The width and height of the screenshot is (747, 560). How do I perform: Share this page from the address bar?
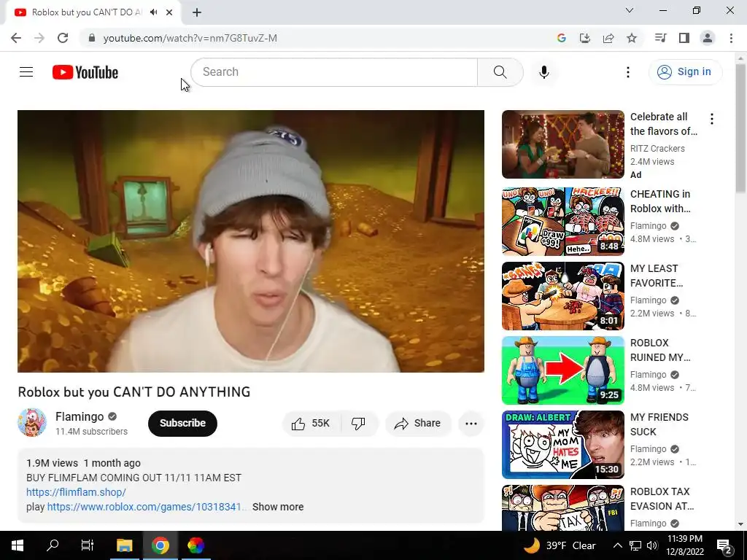pyautogui.click(x=608, y=38)
